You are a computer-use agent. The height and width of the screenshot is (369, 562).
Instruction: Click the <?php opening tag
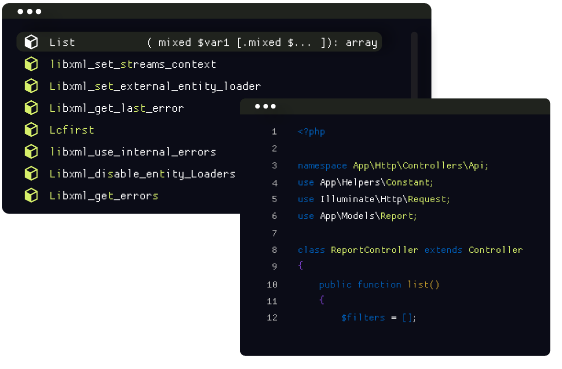(x=311, y=131)
